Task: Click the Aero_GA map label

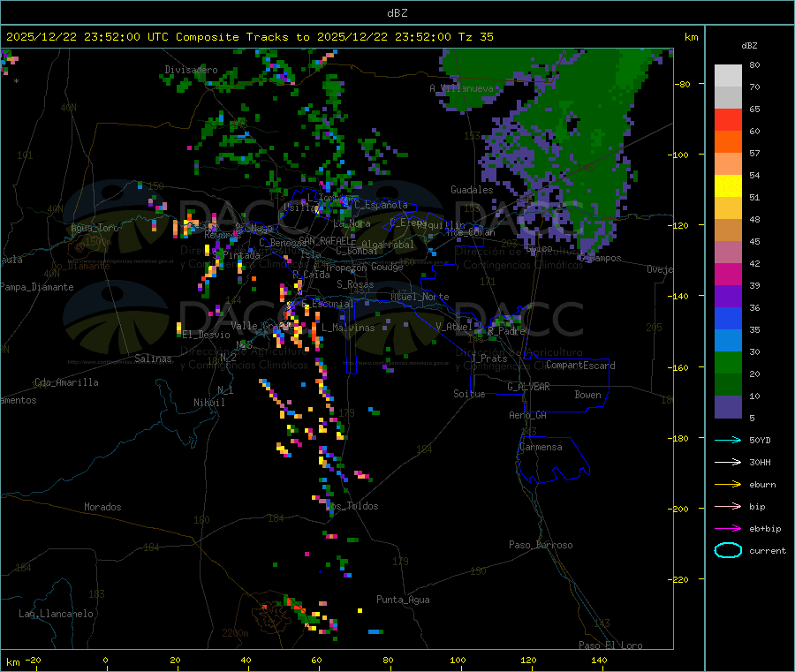Action: pyautogui.click(x=528, y=415)
